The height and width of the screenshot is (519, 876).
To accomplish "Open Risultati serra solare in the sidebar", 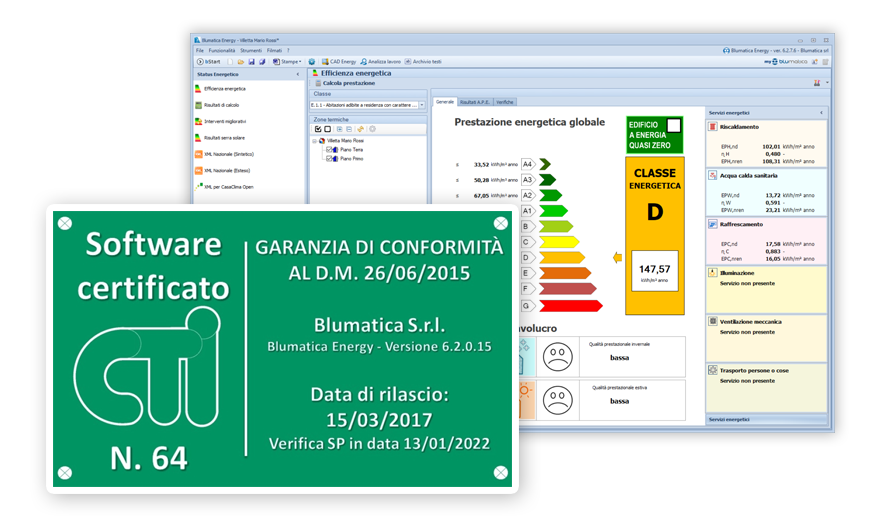I will pos(220,137).
